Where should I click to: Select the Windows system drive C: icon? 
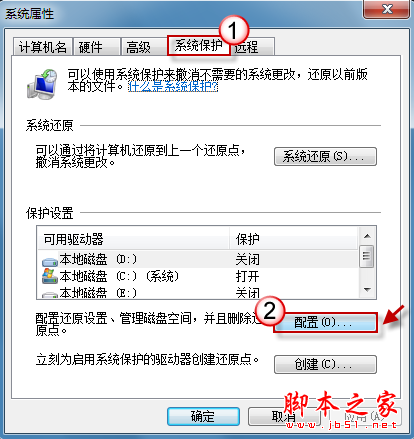(x=50, y=276)
